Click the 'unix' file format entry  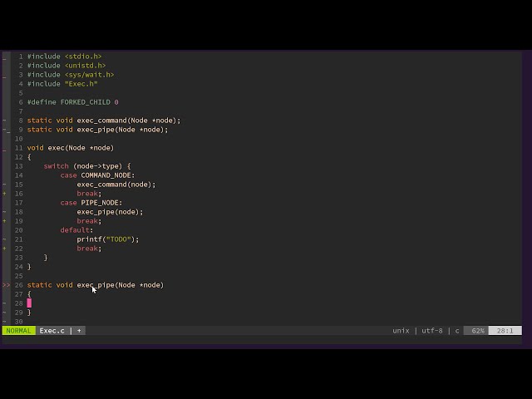(x=401, y=331)
